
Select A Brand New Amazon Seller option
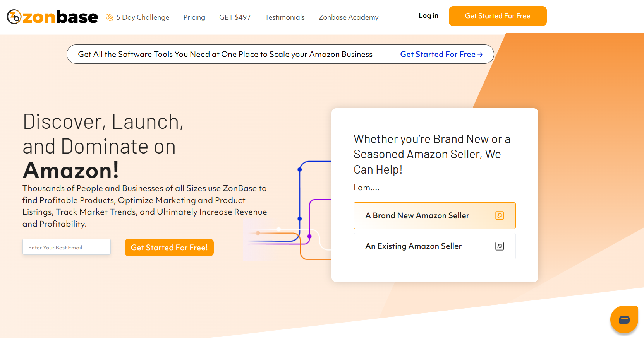pyautogui.click(x=434, y=215)
